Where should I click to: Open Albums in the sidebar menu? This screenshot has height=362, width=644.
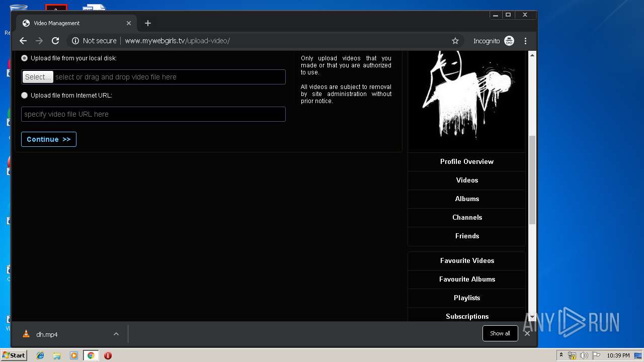tap(467, 199)
